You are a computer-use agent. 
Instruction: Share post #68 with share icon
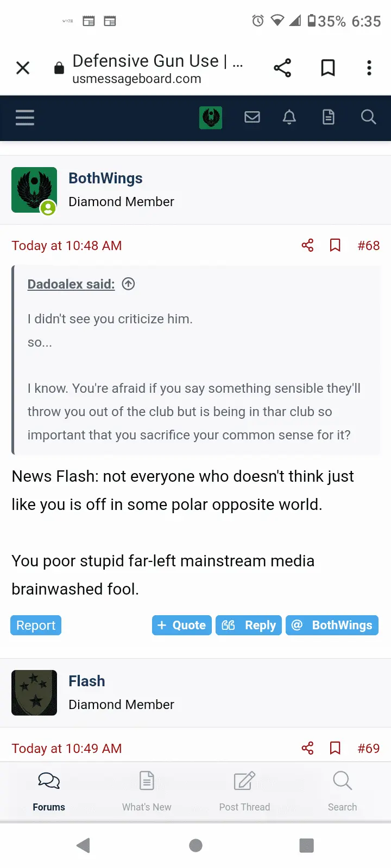[307, 245]
